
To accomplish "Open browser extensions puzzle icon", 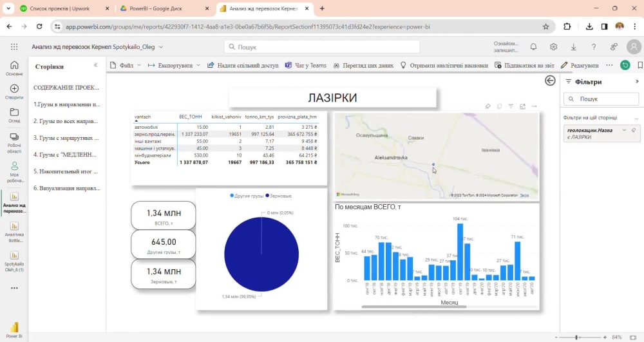I will (567, 26).
